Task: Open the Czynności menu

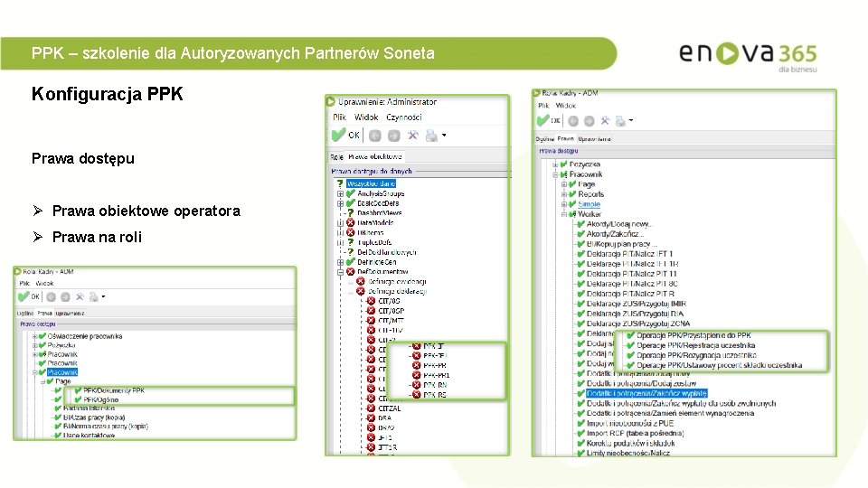Action: 403,117
